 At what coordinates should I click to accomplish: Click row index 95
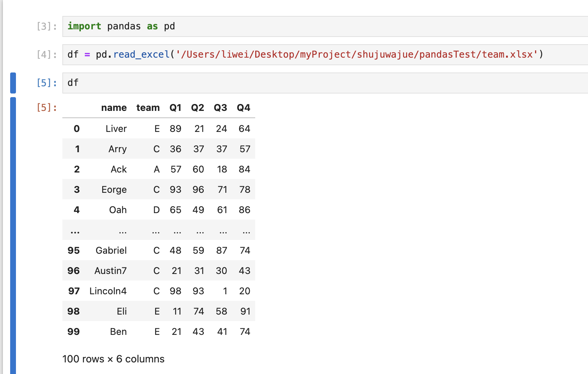tap(74, 250)
